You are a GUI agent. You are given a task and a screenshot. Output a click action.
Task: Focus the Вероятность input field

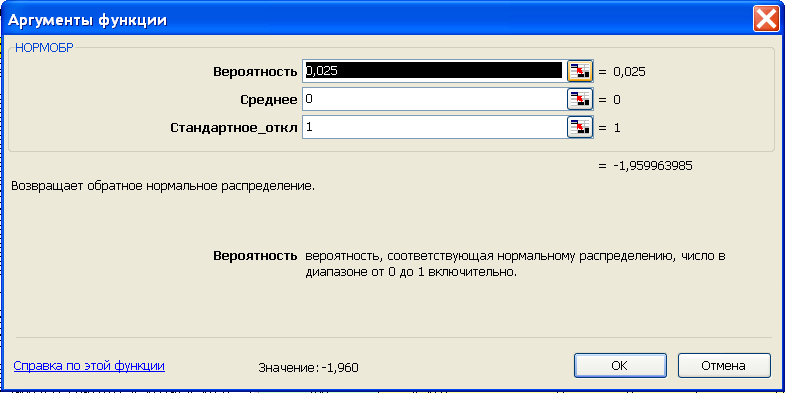(434, 71)
